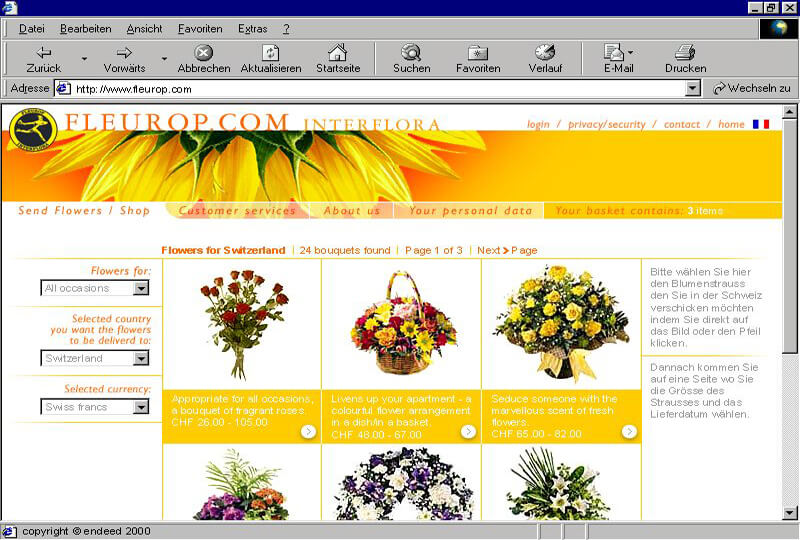The height and width of the screenshot is (540, 800).
Task: Click the address URL input field
Action: [379, 89]
